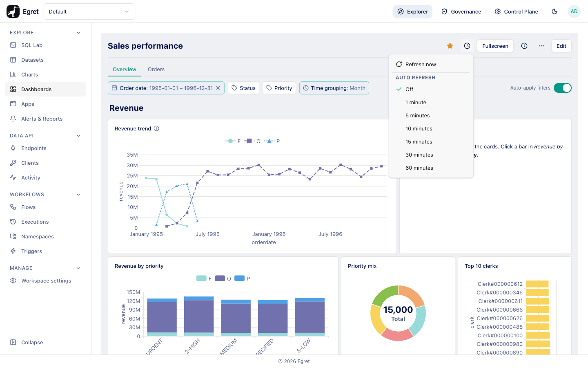Click the clock refresh schedule icon
588x368 pixels.
(x=467, y=46)
